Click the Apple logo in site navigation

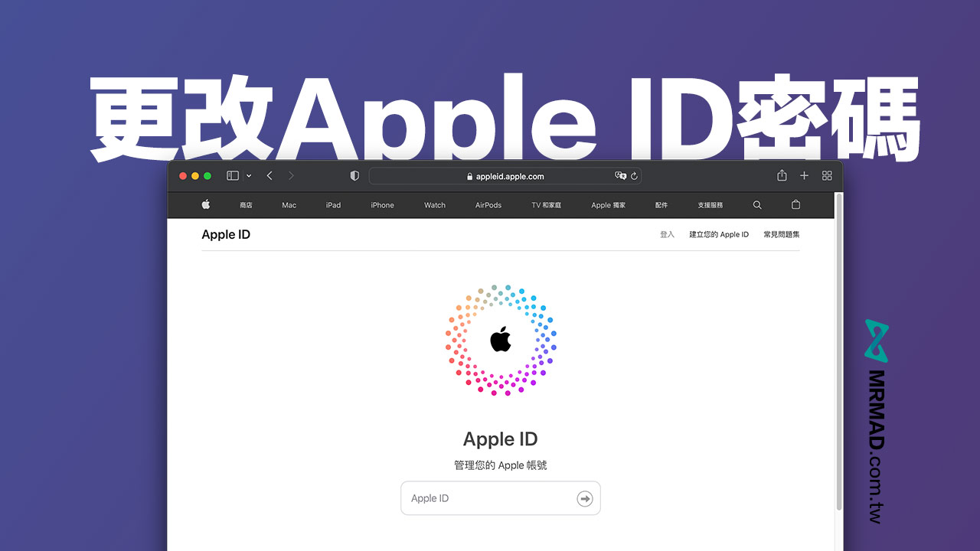[x=205, y=204]
